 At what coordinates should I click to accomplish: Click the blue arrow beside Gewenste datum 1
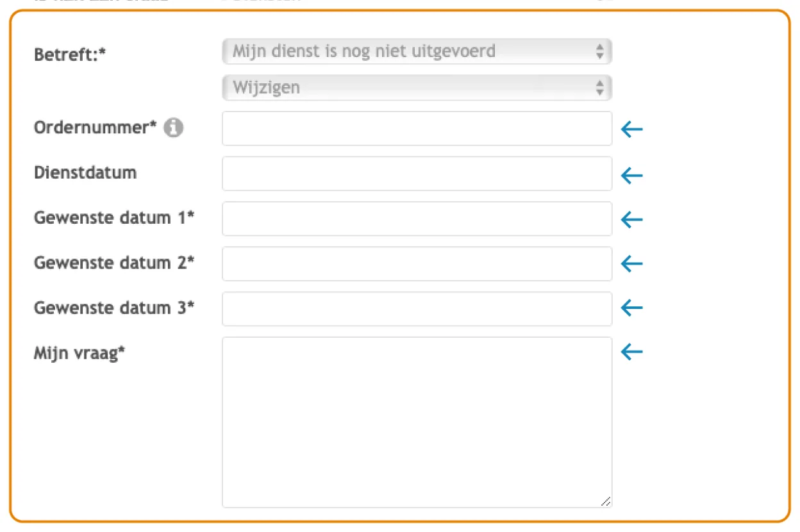point(631,220)
